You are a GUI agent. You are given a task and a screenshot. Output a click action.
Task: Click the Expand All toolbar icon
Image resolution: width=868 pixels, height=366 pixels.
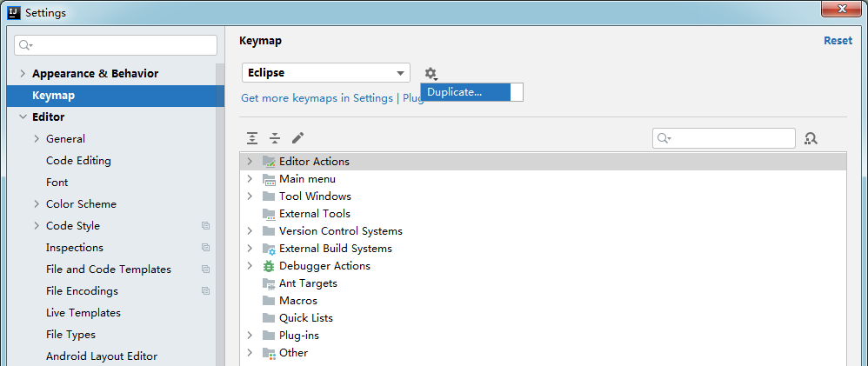click(252, 138)
